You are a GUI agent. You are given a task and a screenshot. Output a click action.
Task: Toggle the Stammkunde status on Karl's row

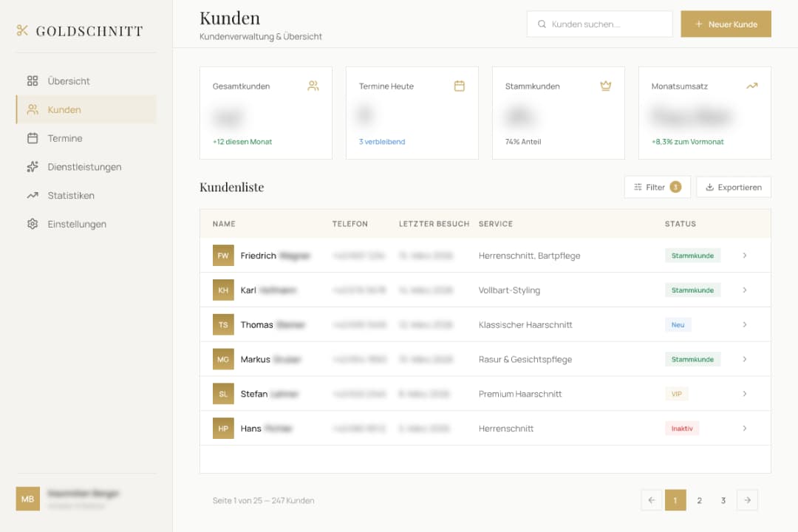[x=692, y=290]
